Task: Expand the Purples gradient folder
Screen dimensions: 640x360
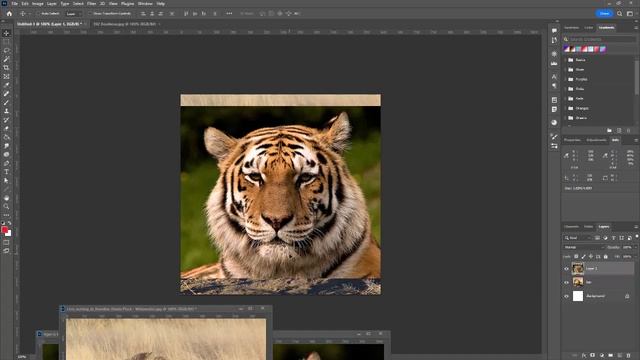Action: (566, 79)
